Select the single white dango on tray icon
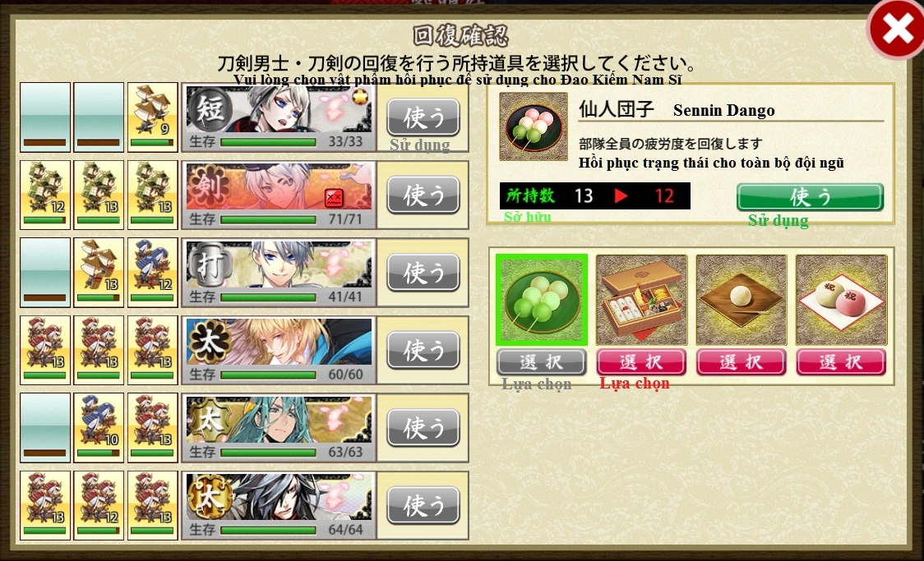 (x=742, y=300)
